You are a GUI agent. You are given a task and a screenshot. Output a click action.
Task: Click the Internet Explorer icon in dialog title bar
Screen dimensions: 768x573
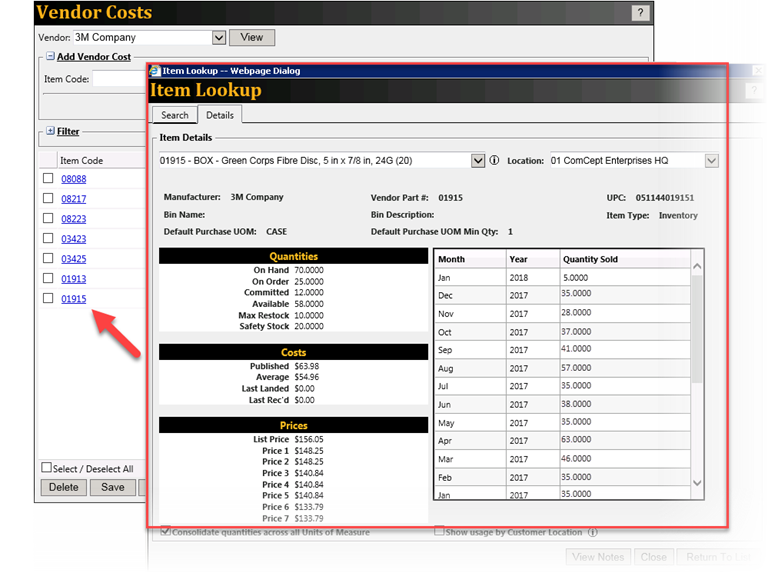(155, 71)
